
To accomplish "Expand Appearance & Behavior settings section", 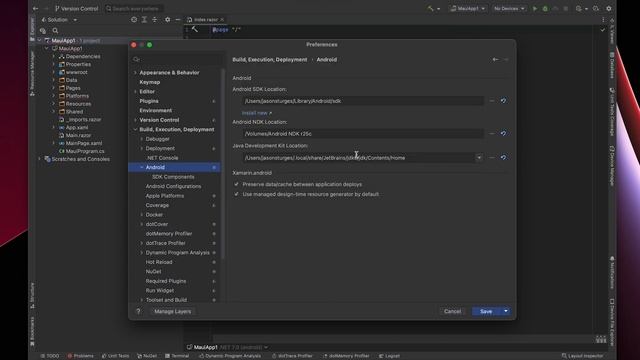I will click(x=135, y=73).
